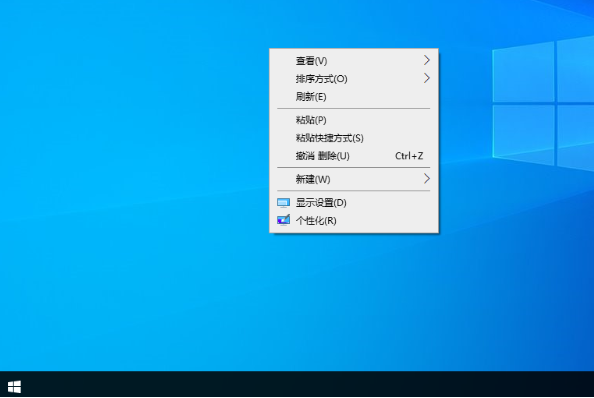
Task: Open the Windows Start menu
Action: (14, 387)
